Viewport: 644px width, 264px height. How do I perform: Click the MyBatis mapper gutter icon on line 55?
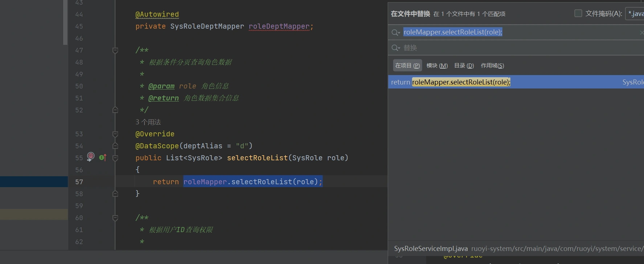pyautogui.click(x=91, y=157)
